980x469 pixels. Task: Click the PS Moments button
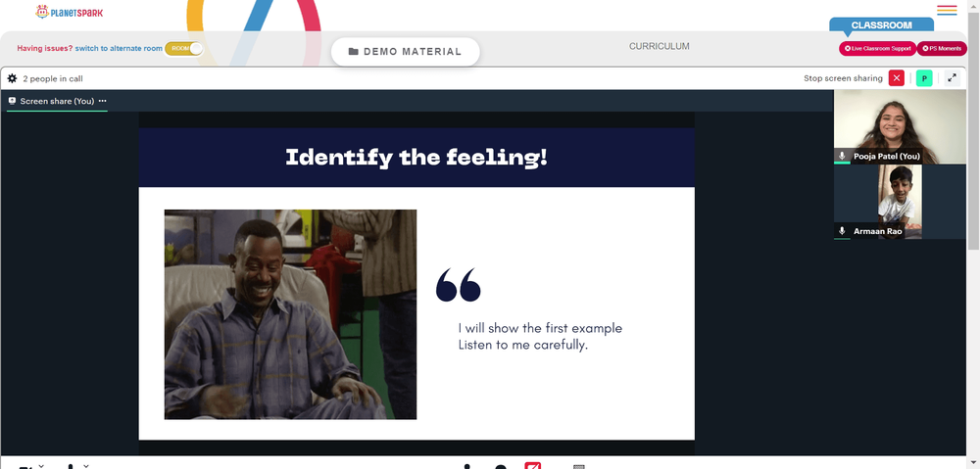tap(942, 48)
